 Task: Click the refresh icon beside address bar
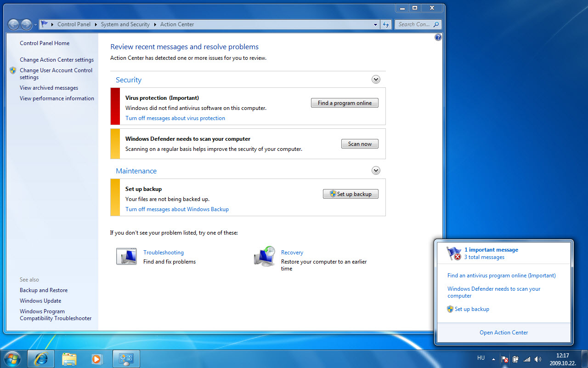click(386, 24)
